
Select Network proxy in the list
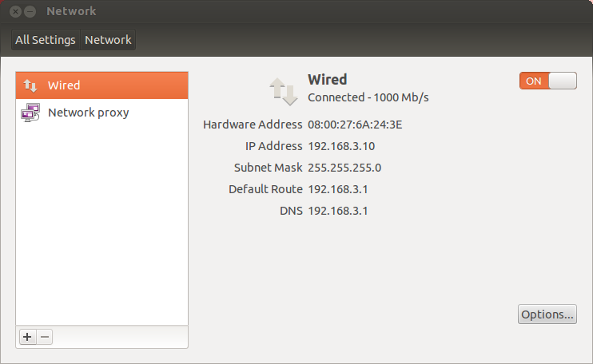coord(88,113)
